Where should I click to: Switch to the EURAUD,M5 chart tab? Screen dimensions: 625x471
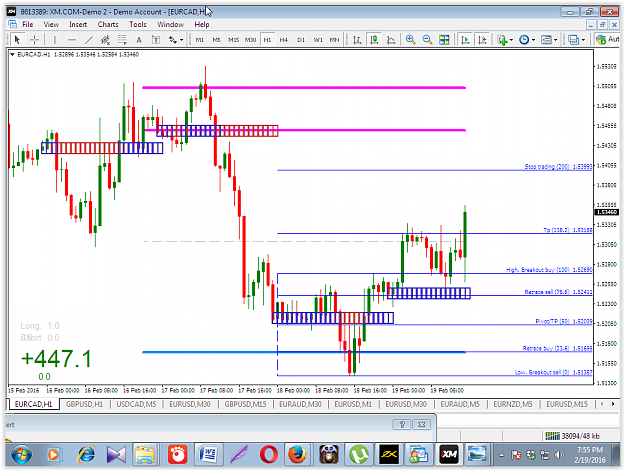(460, 404)
